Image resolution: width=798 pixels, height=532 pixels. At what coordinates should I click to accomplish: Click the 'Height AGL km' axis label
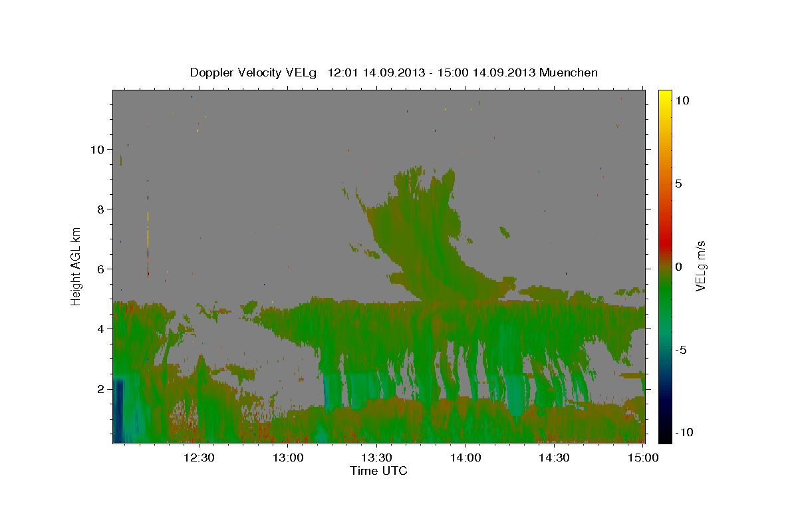coord(76,266)
